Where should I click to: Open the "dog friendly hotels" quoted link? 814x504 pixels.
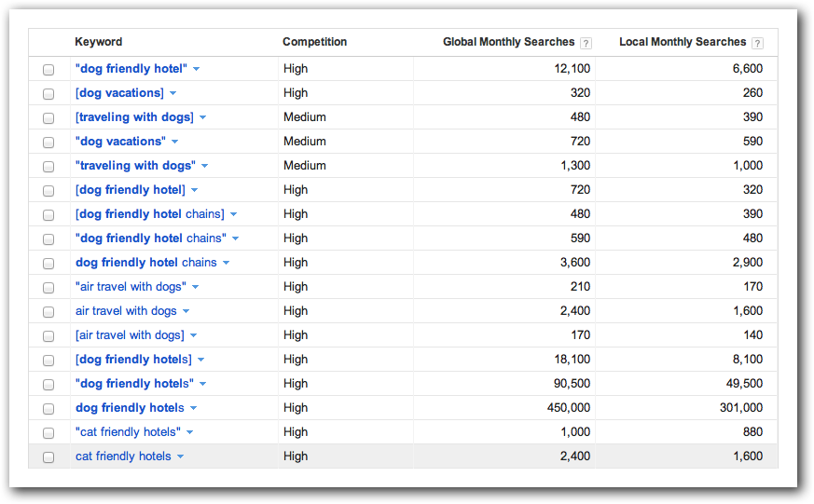pos(134,383)
